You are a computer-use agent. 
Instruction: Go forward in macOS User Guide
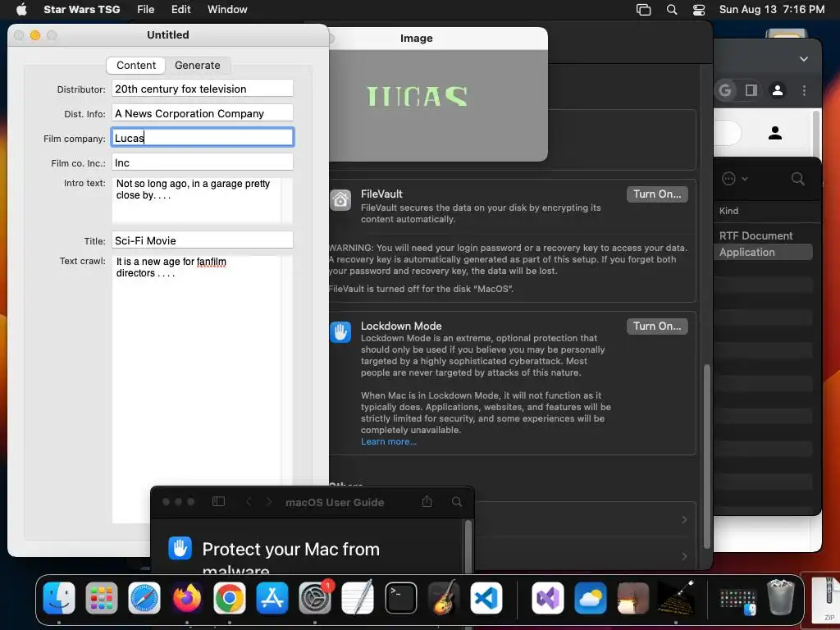pos(269,501)
